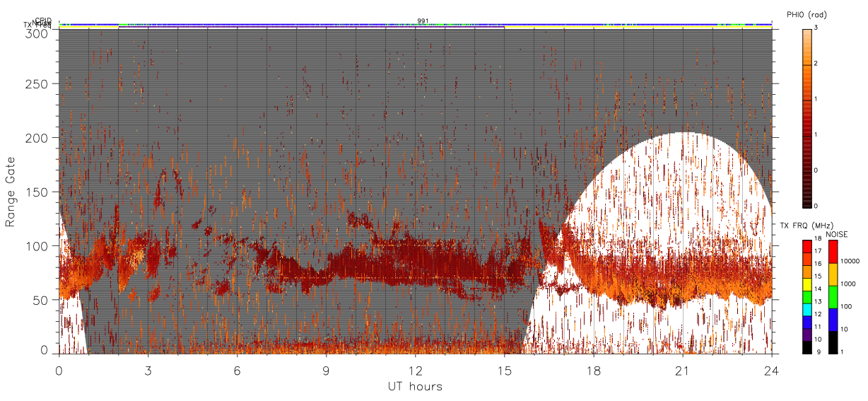Click the PHI0 colorbar gradient scale
The image size is (868, 401).
click(807, 117)
